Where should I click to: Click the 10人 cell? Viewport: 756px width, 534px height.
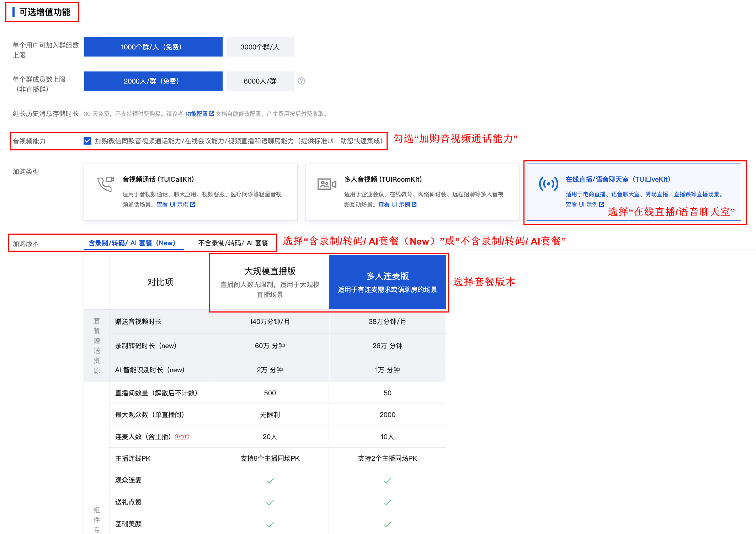[x=388, y=437]
